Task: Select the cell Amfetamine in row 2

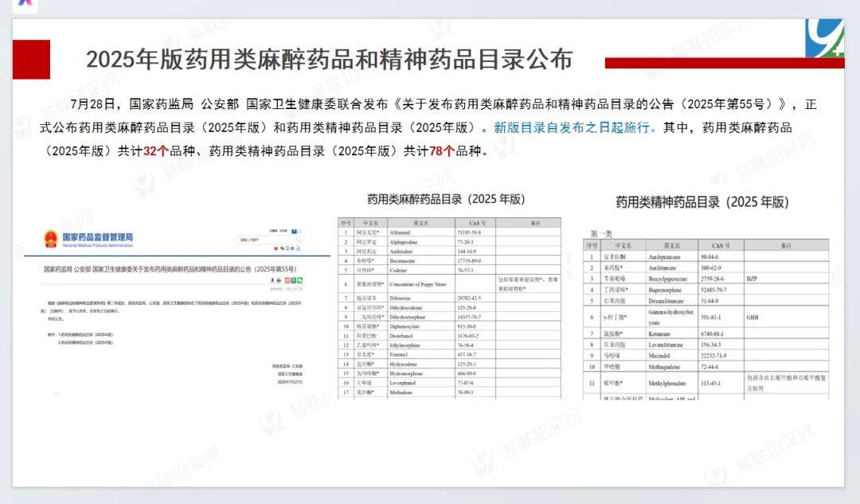Action: (672, 268)
